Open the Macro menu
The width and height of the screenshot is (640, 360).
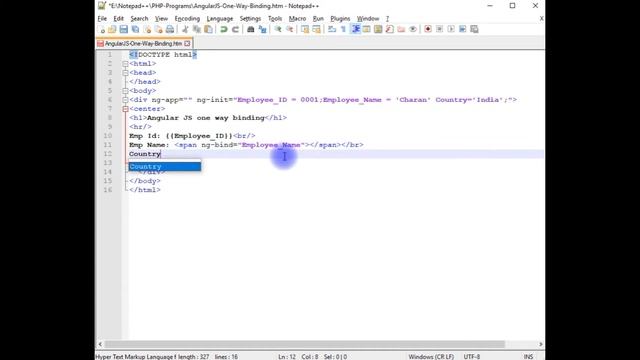pyautogui.click(x=297, y=19)
